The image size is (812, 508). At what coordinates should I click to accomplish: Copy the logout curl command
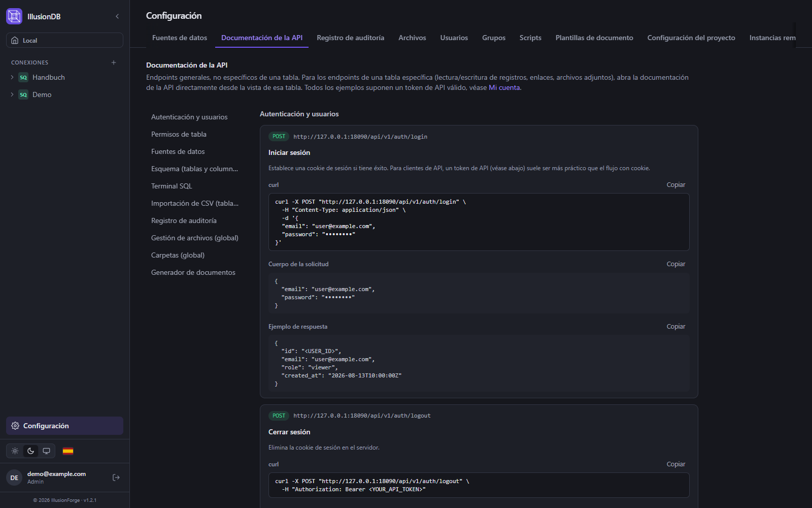(675, 464)
